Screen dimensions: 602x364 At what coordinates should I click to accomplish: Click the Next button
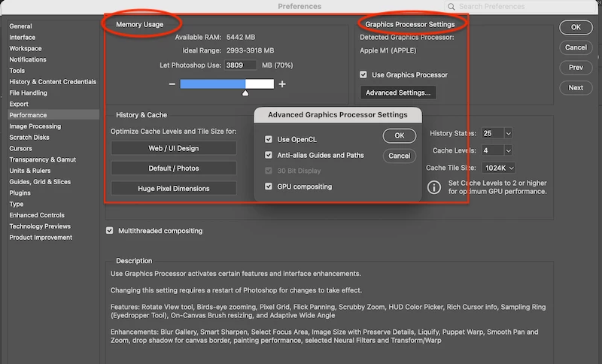(x=576, y=88)
